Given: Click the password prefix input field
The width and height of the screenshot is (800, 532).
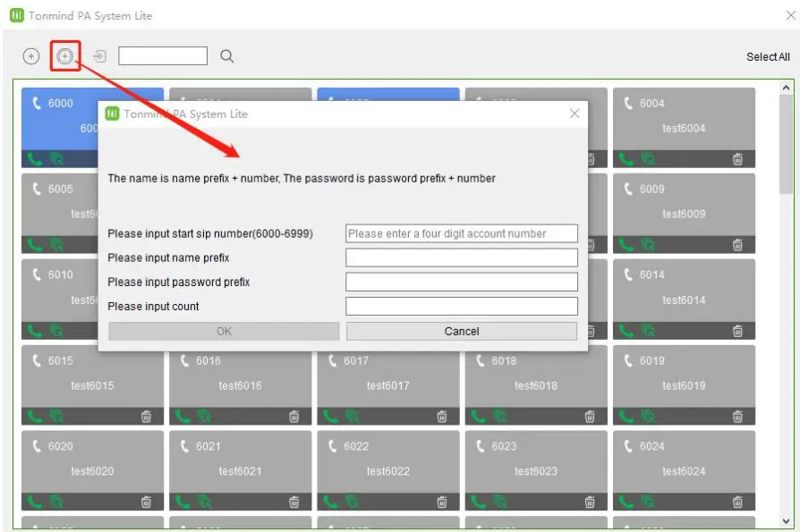Looking at the screenshot, I should pos(461,281).
